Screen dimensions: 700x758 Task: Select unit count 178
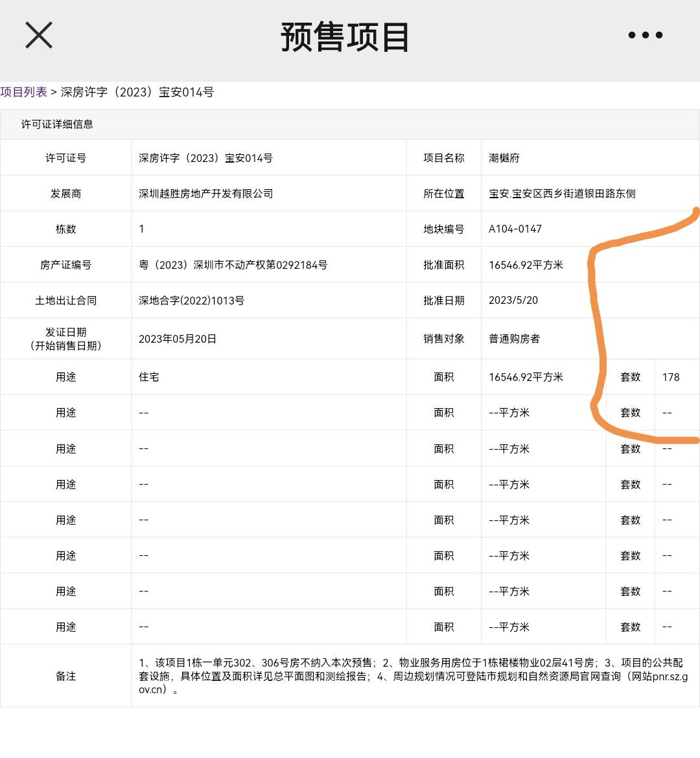pyautogui.click(x=671, y=377)
